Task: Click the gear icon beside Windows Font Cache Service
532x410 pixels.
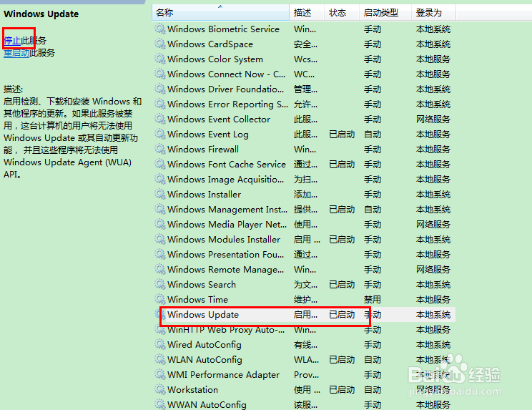Action: coord(159,164)
